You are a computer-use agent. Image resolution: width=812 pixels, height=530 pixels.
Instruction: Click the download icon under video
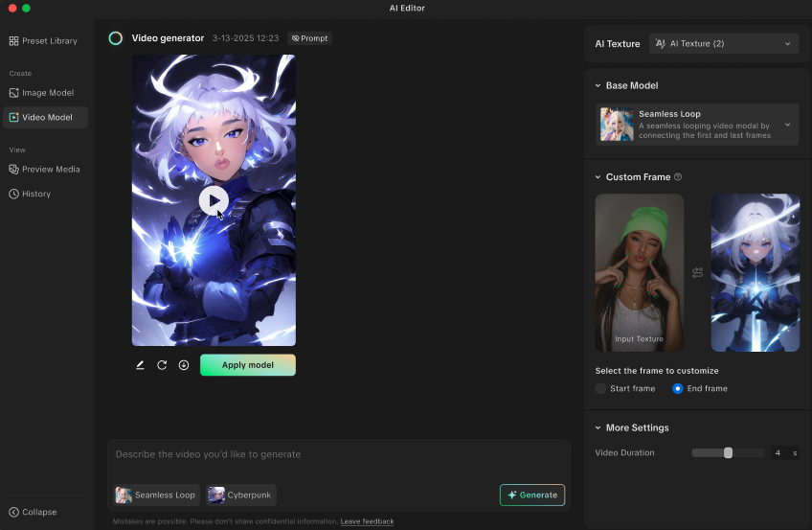pos(184,365)
